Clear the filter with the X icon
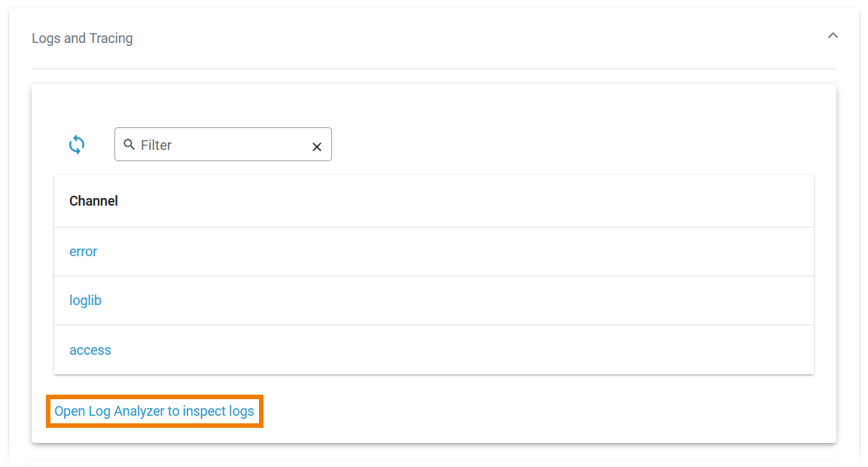The image size is (868, 467). 317,147
